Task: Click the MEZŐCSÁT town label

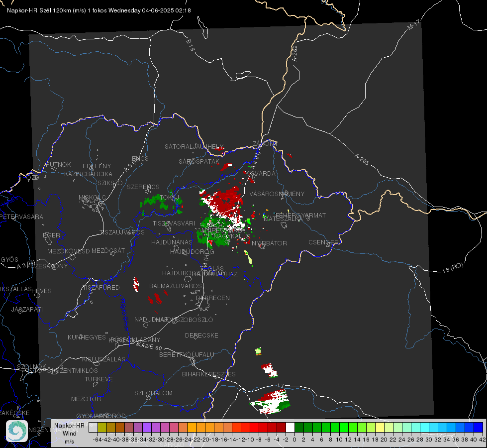Action: pos(108,250)
